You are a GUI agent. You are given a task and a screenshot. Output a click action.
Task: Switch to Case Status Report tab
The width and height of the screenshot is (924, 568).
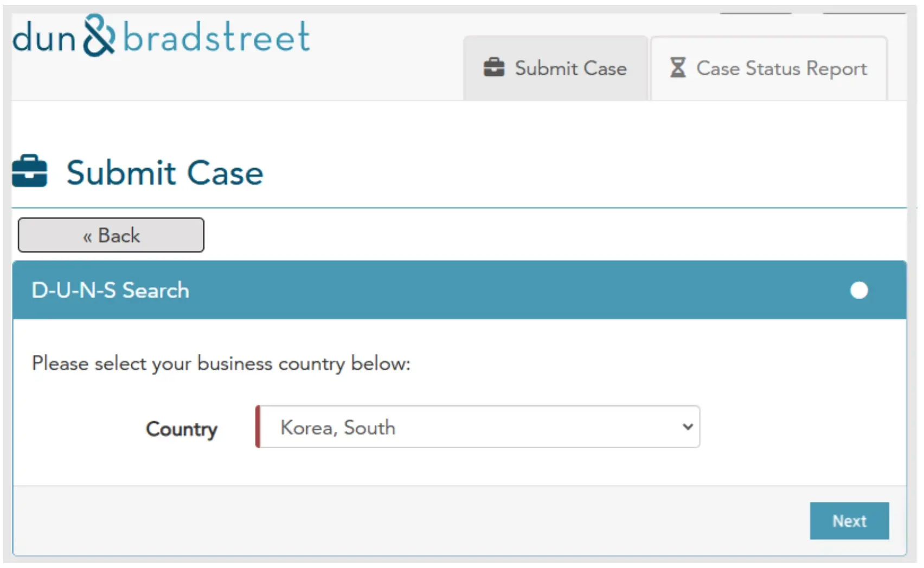[x=769, y=68]
